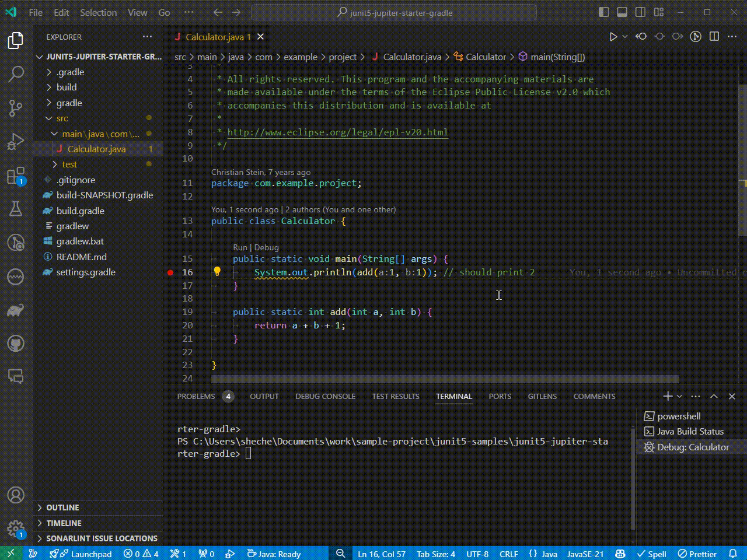Switch to the DEBUG CONSOLE tab

click(325, 396)
